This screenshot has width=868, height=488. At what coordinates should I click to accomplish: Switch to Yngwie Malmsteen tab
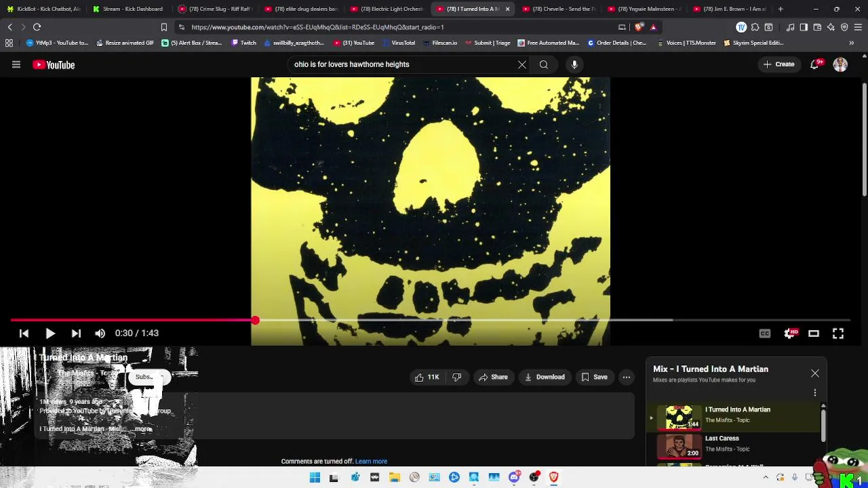click(644, 9)
